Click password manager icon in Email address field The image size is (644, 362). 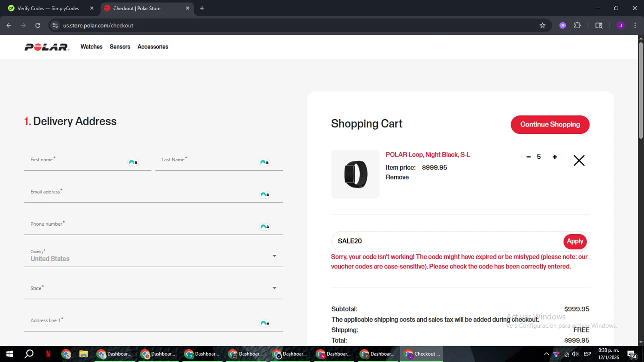point(264,195)
